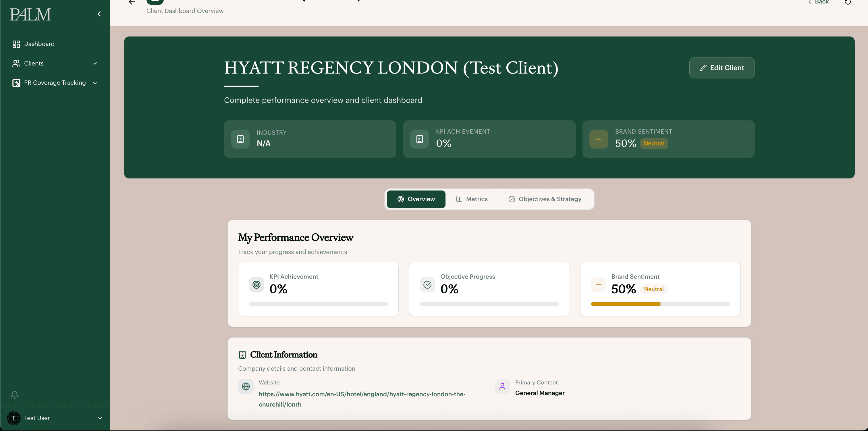Viewport: 868px width, 431px height.
Task: Click the Neutral badge in performance card
Action: [654, 289]
